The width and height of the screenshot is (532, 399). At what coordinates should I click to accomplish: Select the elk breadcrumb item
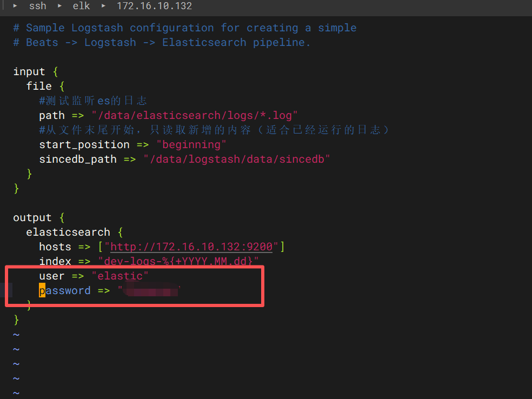click(81, 6)
